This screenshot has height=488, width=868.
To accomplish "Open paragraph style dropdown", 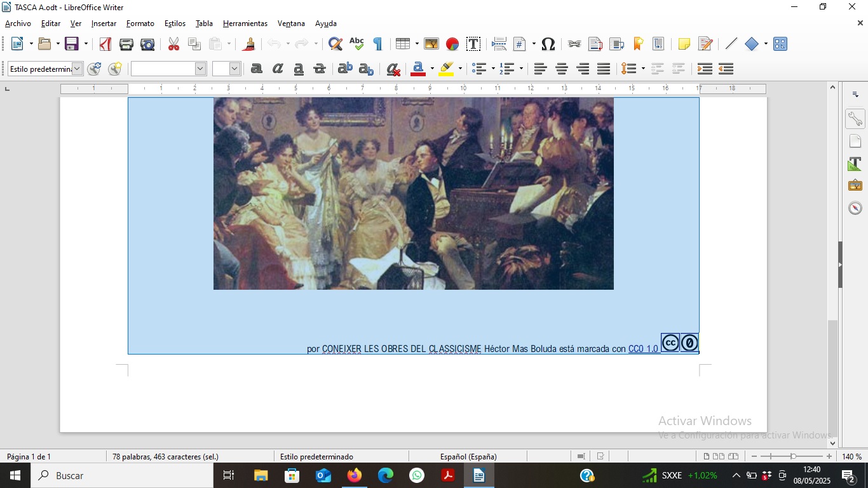I will (x=77, y=69).
